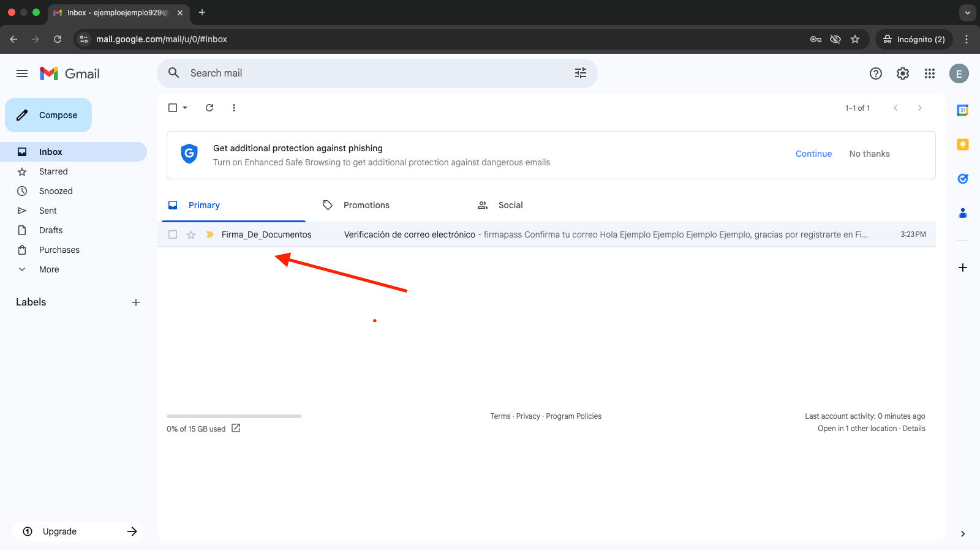
Task: Click the Gmail logo
Action: tap(70, 73)
